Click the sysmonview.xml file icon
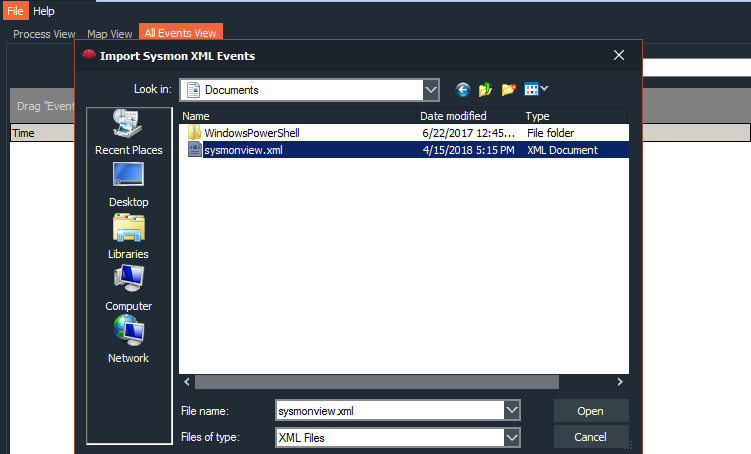The image size is (751, 454). pos(194,150)
